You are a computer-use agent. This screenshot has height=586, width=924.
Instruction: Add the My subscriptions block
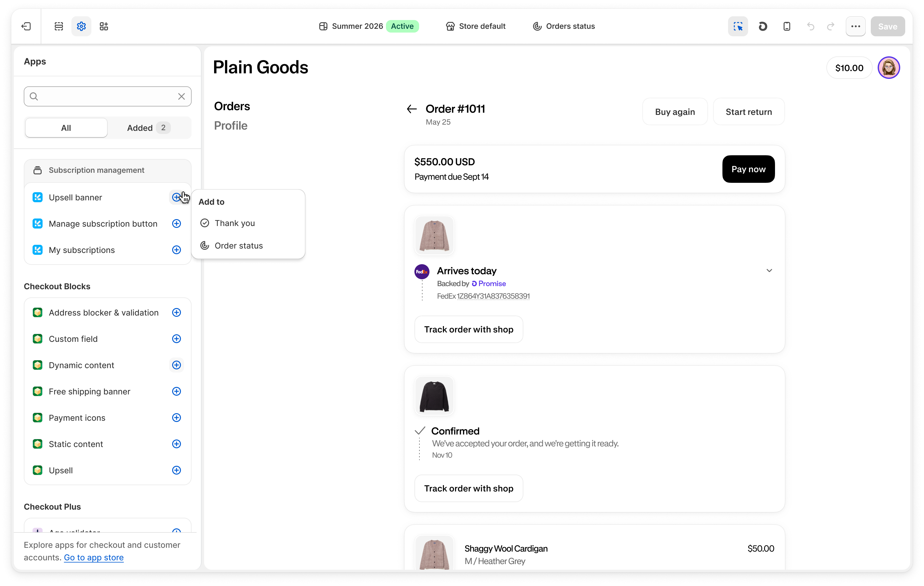(177, 250)
